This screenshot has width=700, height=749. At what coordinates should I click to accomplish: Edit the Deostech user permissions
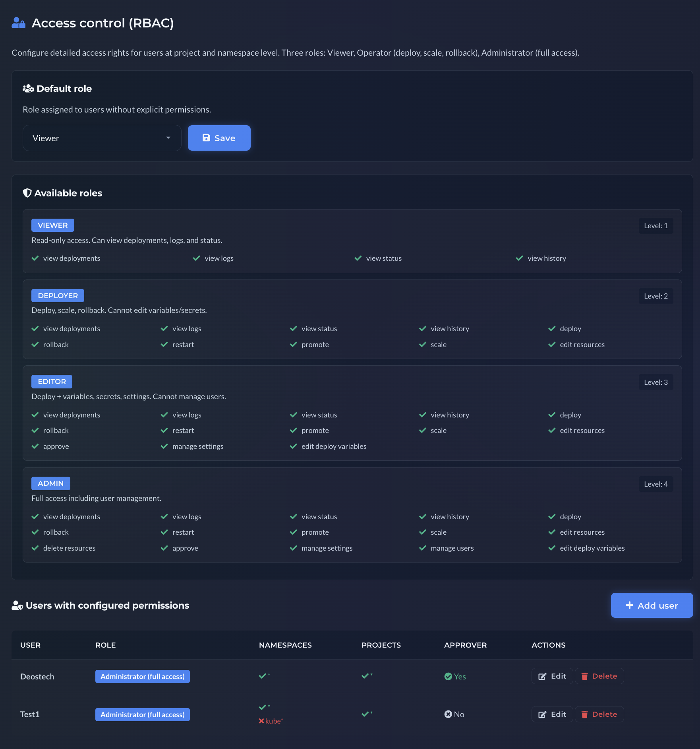point(552,676)
